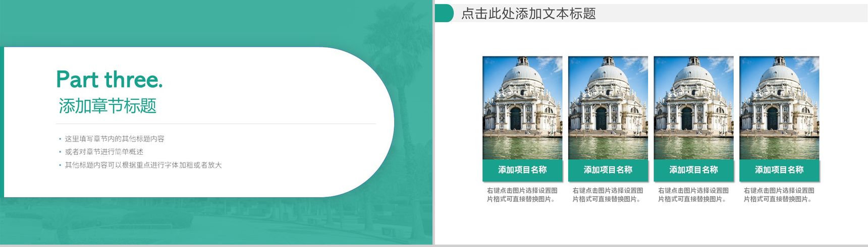Click the horizontal divider line below chapter subtitle
This screenshot has width=868, height=247.
pyautogui.click(x=215, y=124)
